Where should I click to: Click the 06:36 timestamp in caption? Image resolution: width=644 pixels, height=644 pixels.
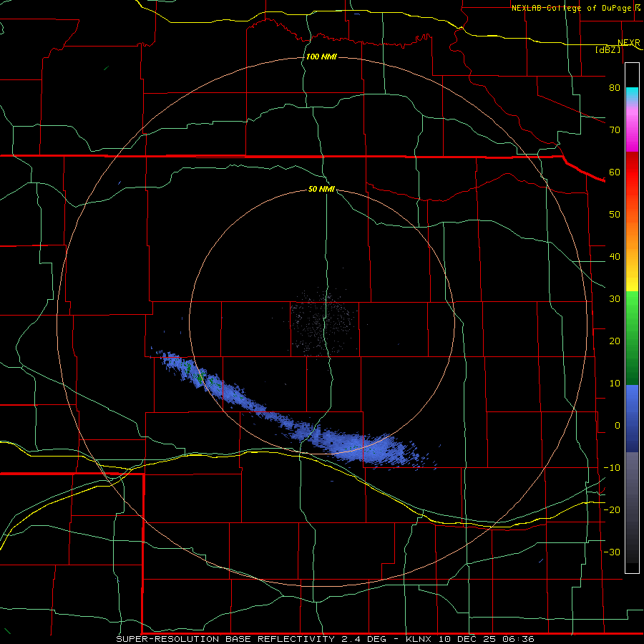(x=519, y=639)
